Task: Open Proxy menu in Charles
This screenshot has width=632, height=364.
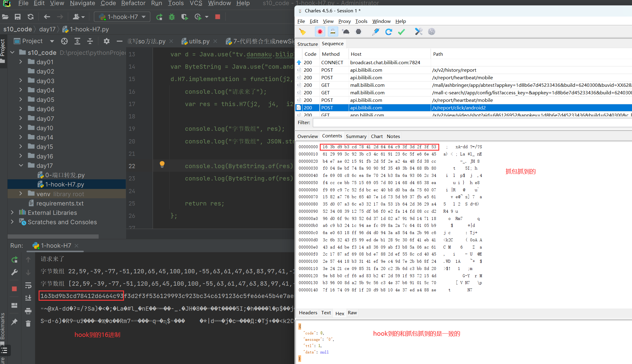Action: pyautogui.click(x=344, y=21)
